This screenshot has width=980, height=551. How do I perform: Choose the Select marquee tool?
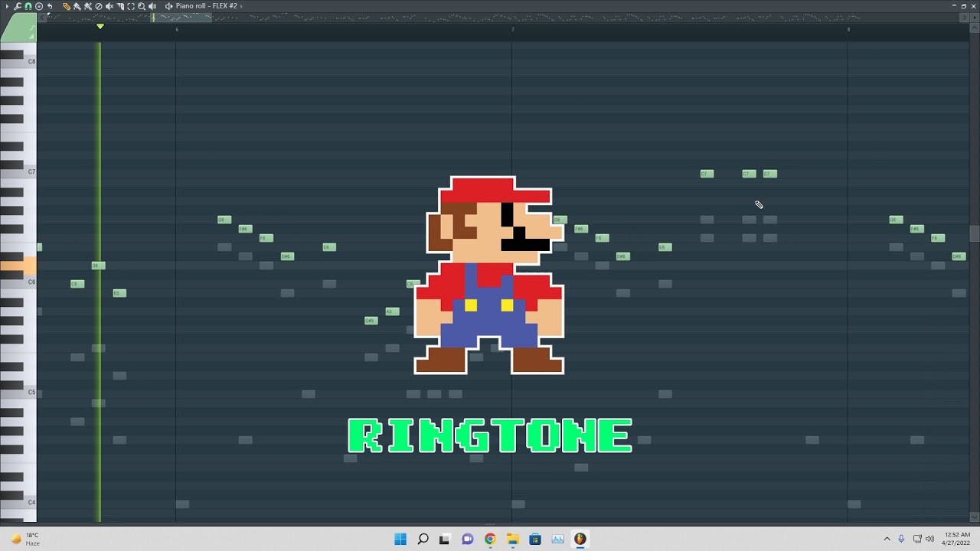coord(131,6)
